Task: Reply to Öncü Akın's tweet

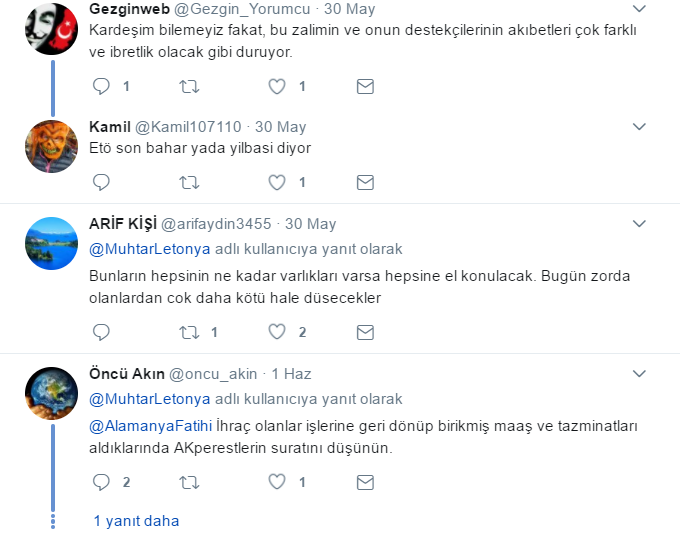Action: point(101,481)
